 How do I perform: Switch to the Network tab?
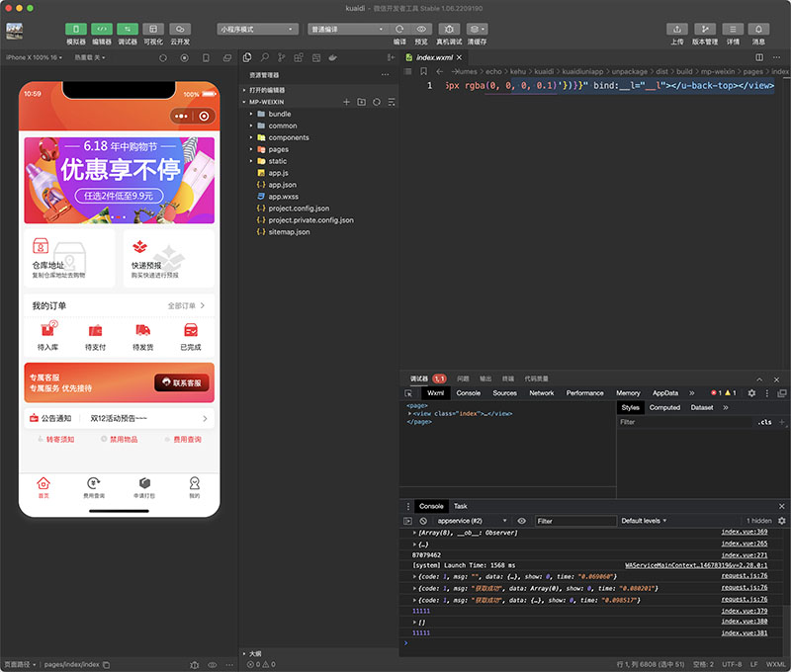pos(541,392)
